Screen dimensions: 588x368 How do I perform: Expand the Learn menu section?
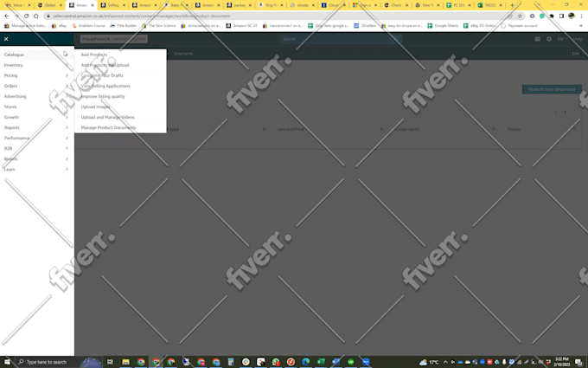[x=36, y=170]
